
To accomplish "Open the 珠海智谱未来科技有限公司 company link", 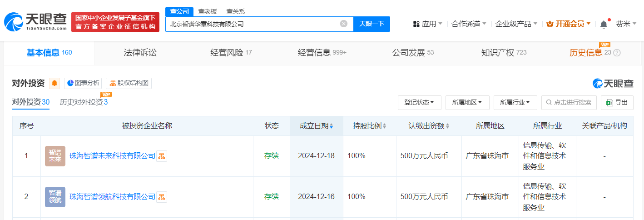I will [112, 156].
